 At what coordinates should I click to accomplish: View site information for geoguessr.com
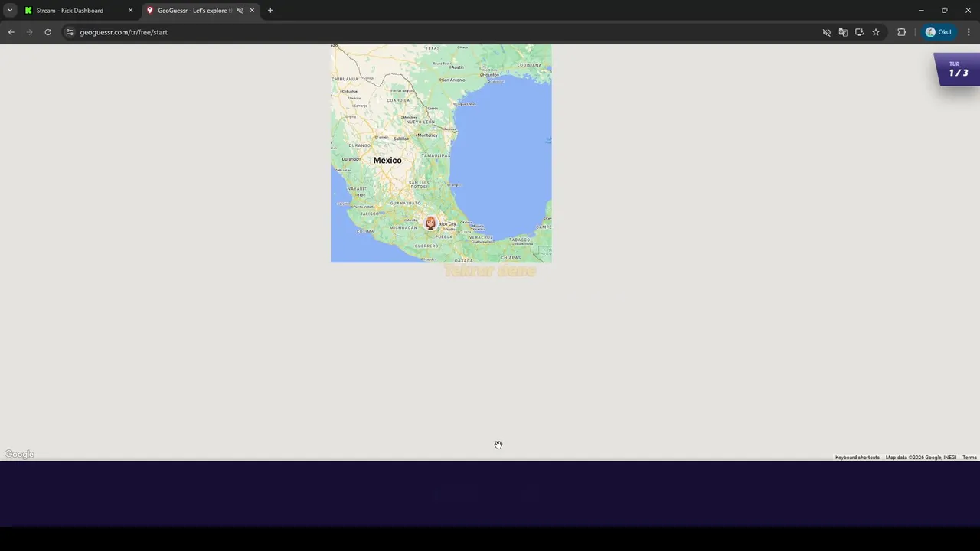[x=70, y=32]
